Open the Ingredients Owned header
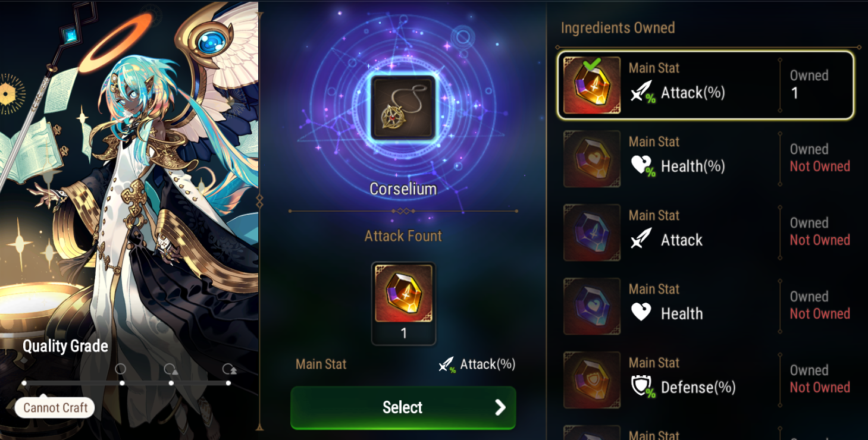Viewport: 868px width, 440px height. click(x=618, y=28)
